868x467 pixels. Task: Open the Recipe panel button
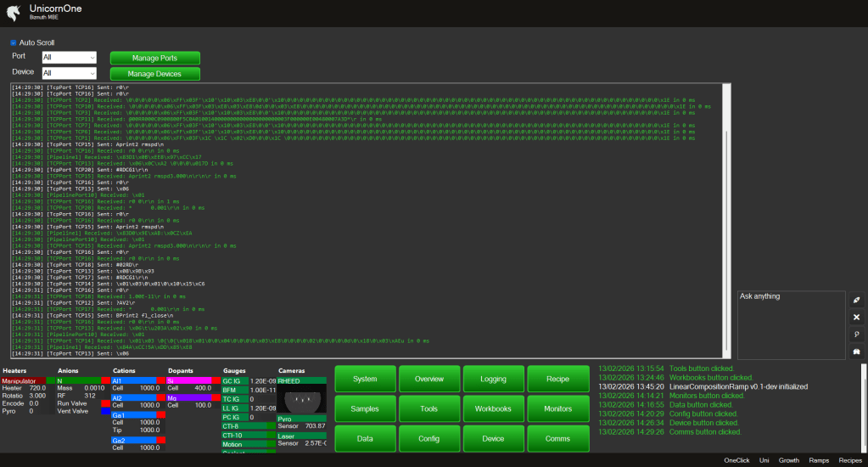pos(557,379)
